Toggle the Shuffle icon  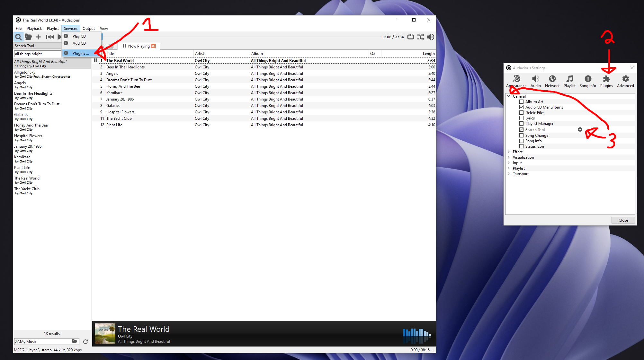[421, 37]
